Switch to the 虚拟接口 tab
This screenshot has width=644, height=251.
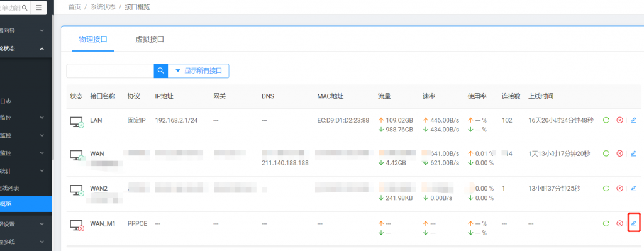(x=150, y=40)
